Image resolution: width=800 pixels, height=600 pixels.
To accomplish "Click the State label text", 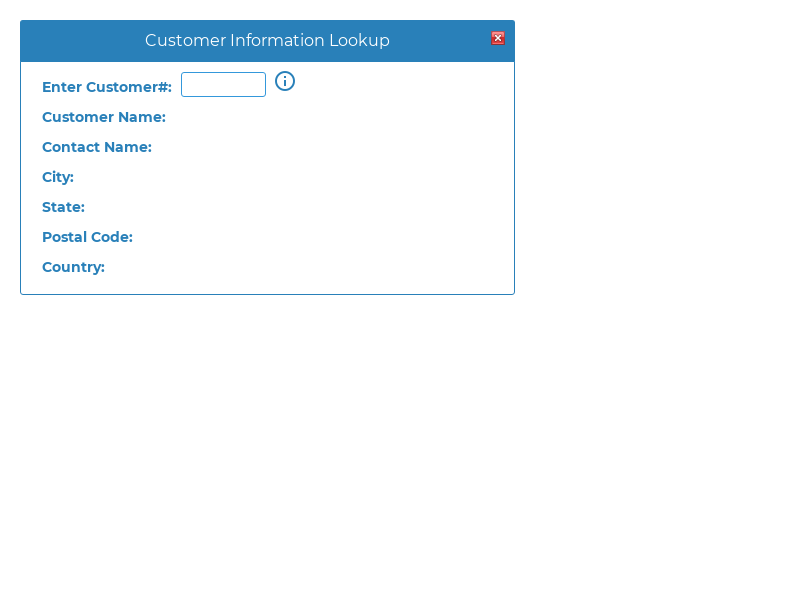I will point(63,207).
